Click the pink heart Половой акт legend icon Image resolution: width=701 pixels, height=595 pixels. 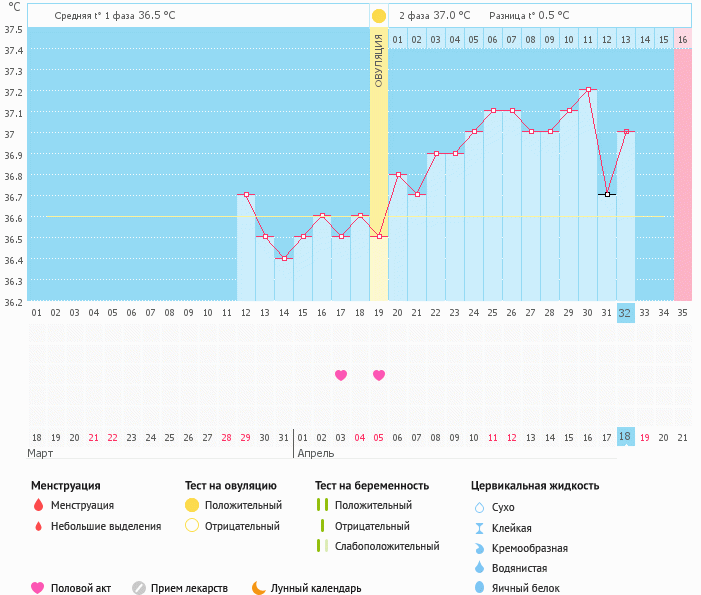point(38,588)
